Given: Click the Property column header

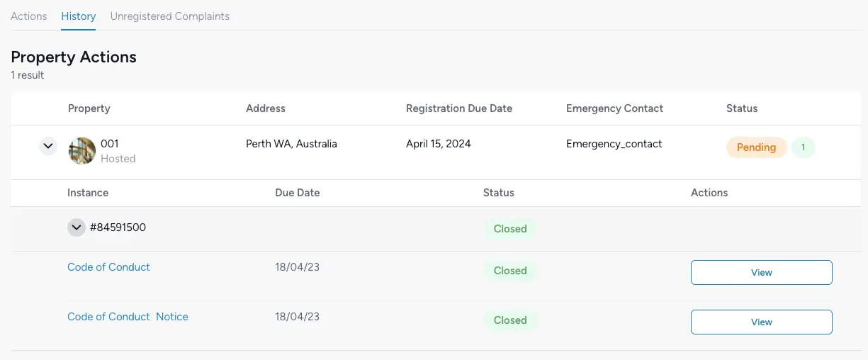Looking at the screenshot, I should [89, 108].
